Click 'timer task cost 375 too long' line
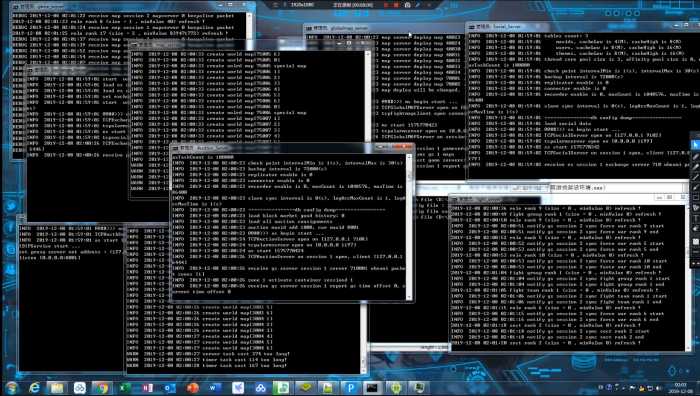The width and height of the screenshot is (700, 396). (x=209, y=354)
